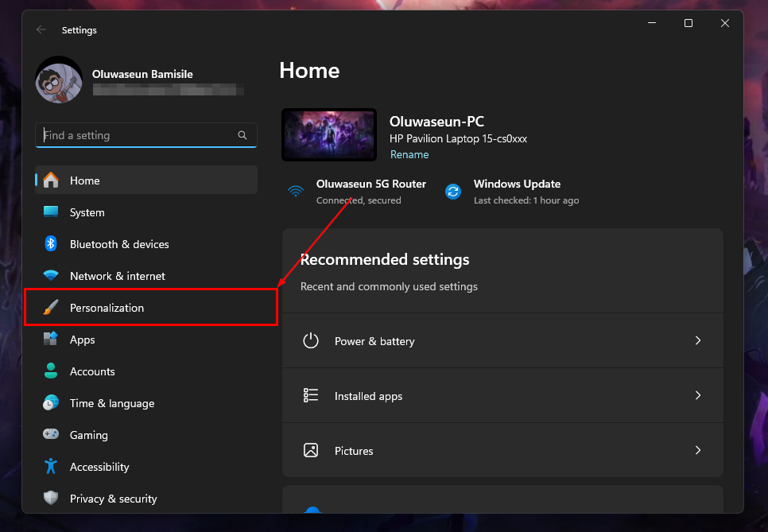
Task: Click the Oluwaseun Bamisile account name
Action: 142,74
